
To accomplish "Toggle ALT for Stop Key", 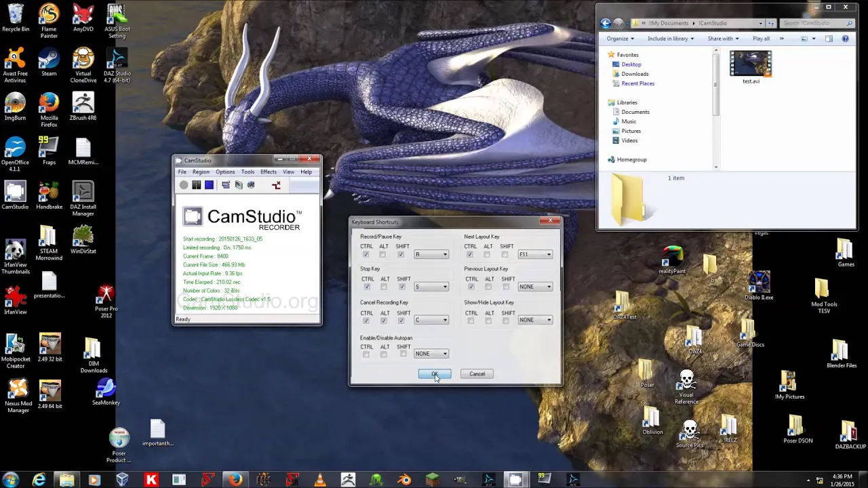I will tap(384, 287).
